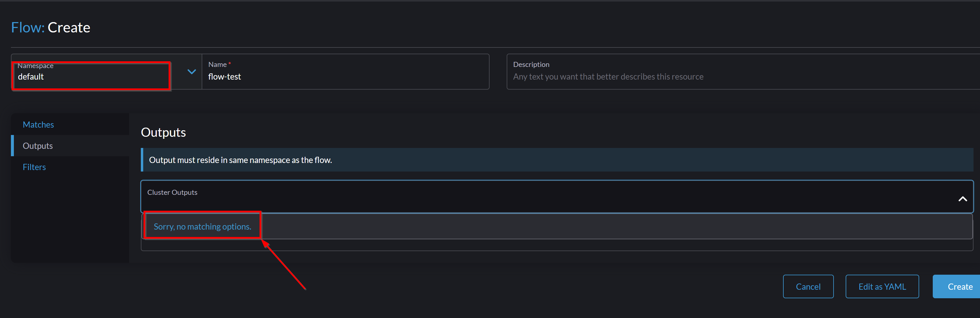Click the Cluster Outputs label
The image size is (980, 318).
(172, 192)
